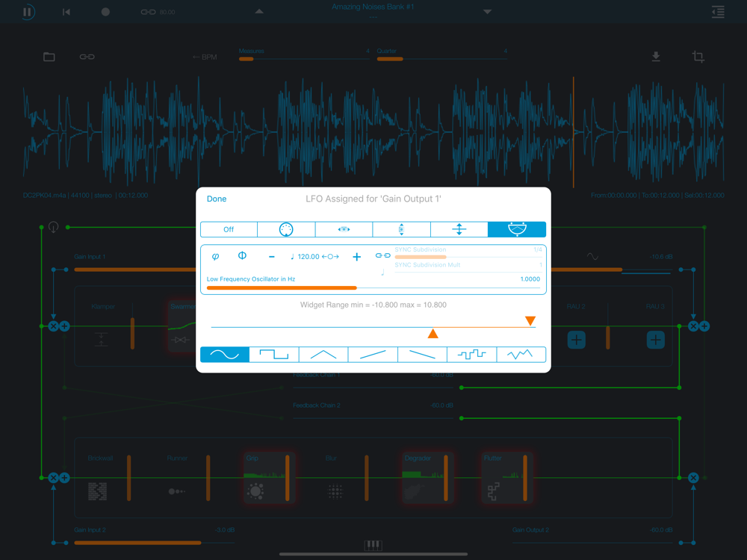Open the Flutter effect module
The height and width of the screenshot is (560, 747).
tap(506, 478)
